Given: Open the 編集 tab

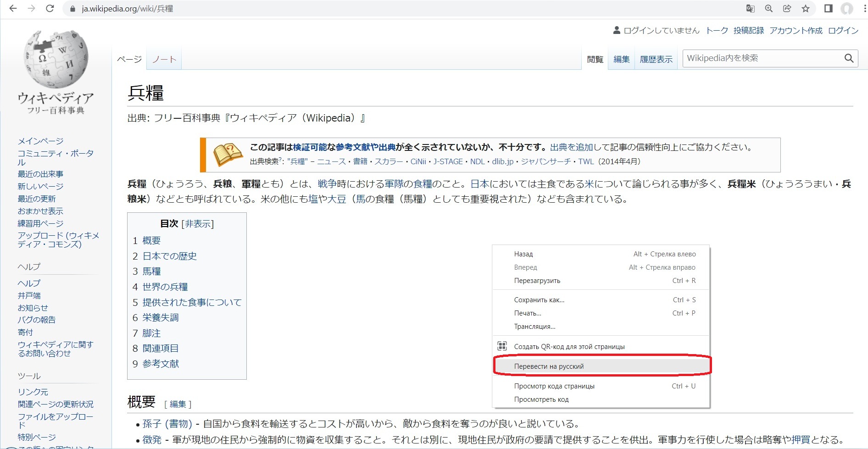Looking at the screenshot, I should pyautogui.click(x=622, y=59).
